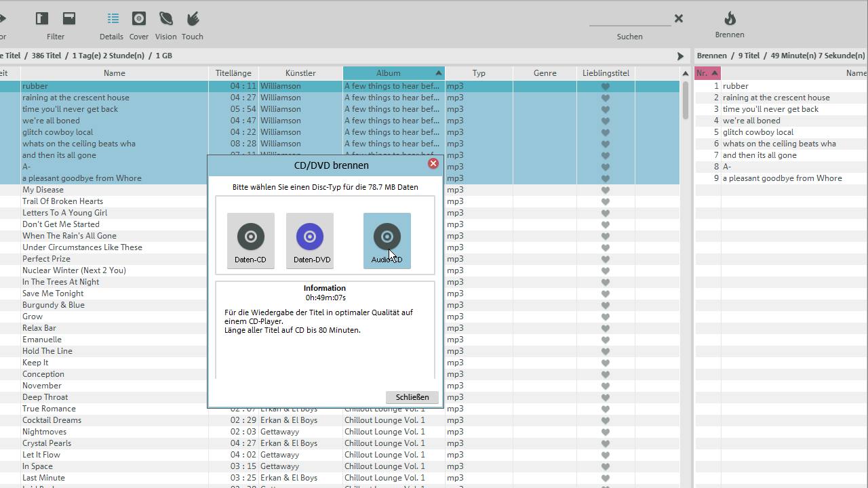Toggle favorite heart for Perfect Prize

[606, 259]
